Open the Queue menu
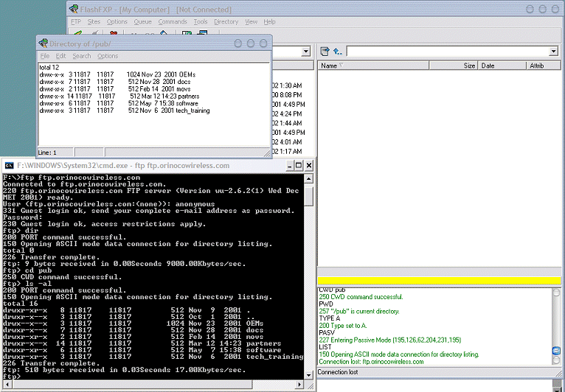The width and height of the screenshot is (565, 392). tap(142, 22)
